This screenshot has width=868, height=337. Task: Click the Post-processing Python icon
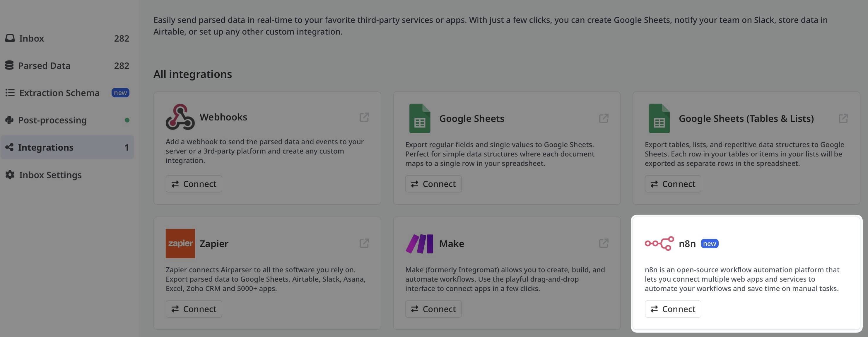(9, 120)
